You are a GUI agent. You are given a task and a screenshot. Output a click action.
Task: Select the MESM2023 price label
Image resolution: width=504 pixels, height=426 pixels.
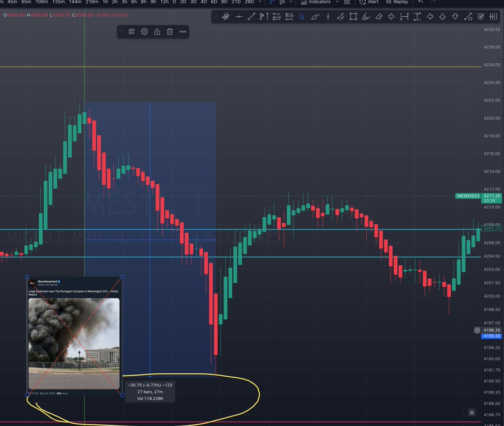(468, 196)
